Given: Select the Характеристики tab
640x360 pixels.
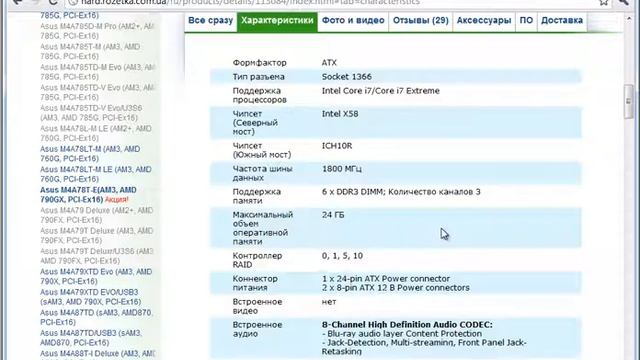Looking at the screenshot, I should [277, 20].
